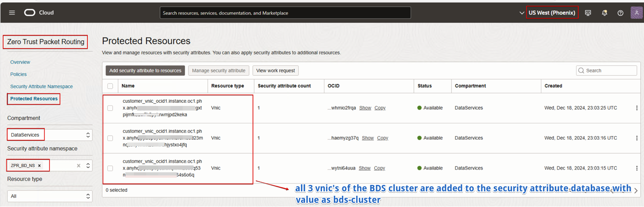Expand the security attribute namespace dropdown arrows
The image size is (644, 207).
[x=88, y=166]
